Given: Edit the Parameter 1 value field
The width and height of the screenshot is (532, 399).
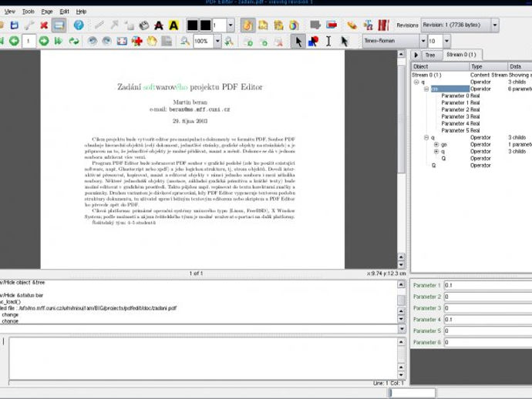Looking at the screenshot, I should coord(488,286).
